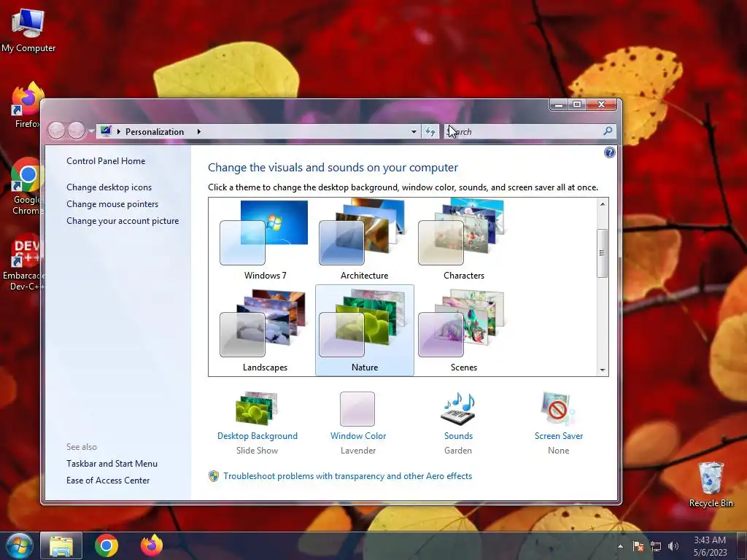
Task: Open Change desktop icons
Action: [109, 187]
